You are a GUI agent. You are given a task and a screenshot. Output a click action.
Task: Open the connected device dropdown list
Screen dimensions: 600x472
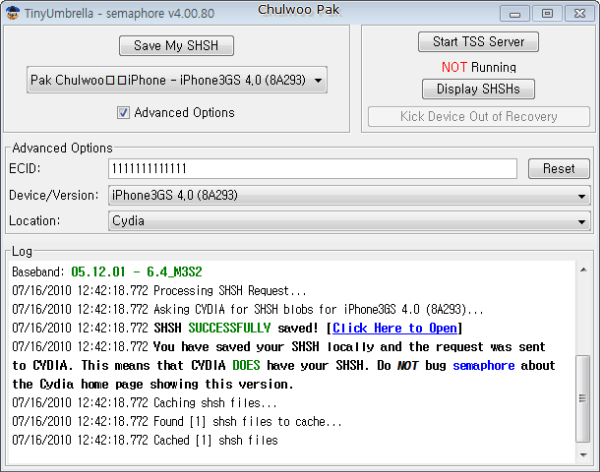click(x=177, y=80)
